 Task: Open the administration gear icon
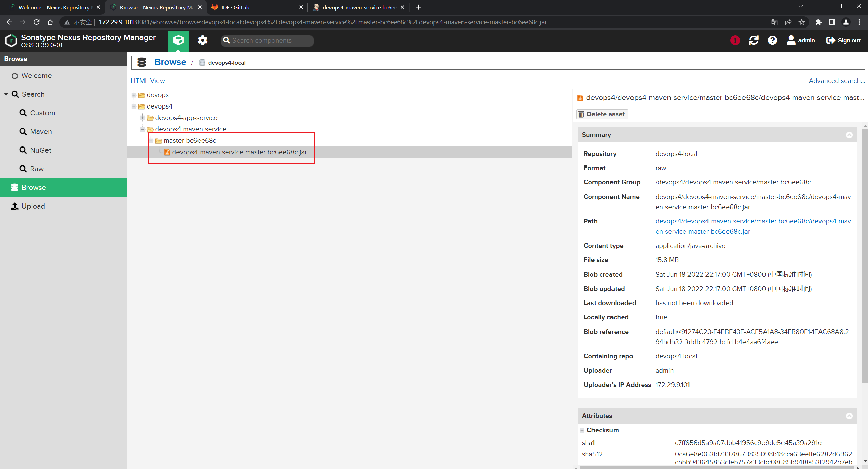coord(202,40)
